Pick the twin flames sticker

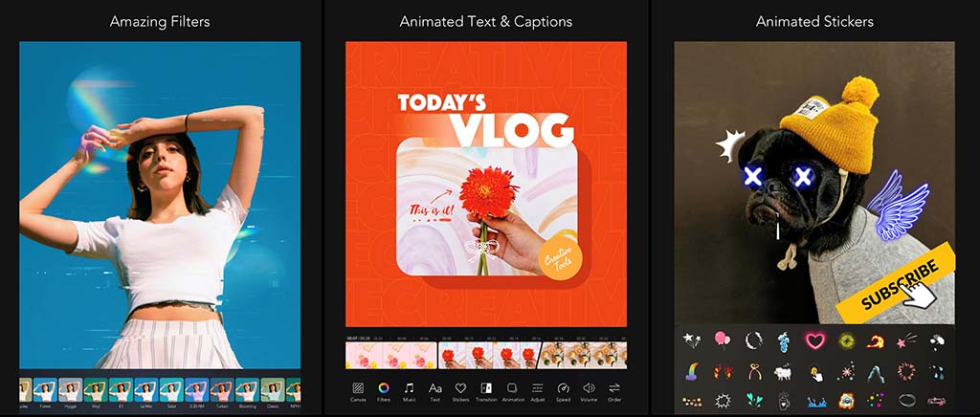724,372
